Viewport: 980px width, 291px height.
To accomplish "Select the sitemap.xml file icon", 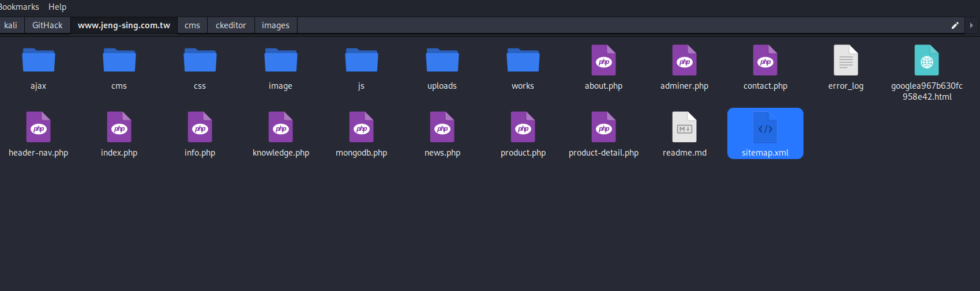I will [765, 127].
